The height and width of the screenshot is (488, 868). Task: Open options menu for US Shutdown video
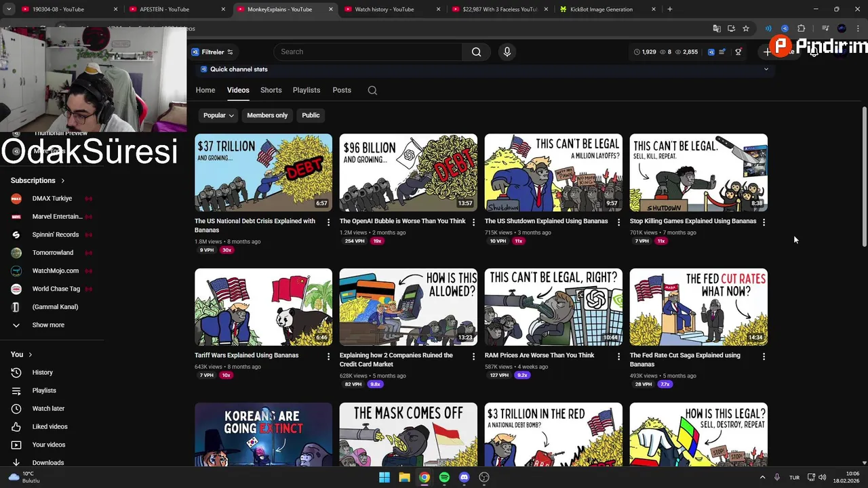pyautogui.click(x=618, y=222)
